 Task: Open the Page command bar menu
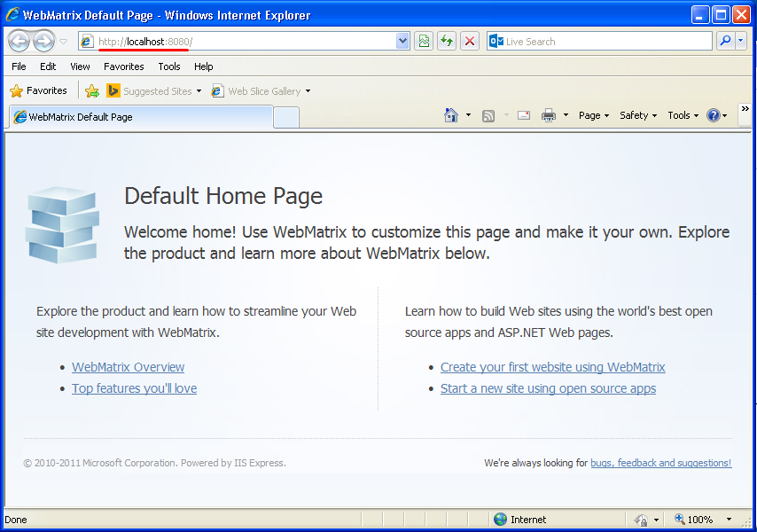pyautogui.click(x=594, y=115)
